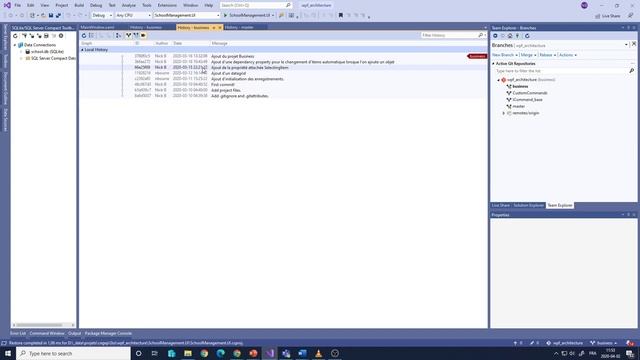The image size is (640, 360).
Task: Toggle bookmark icon in main toolbar
Action: tap(340, 16)
